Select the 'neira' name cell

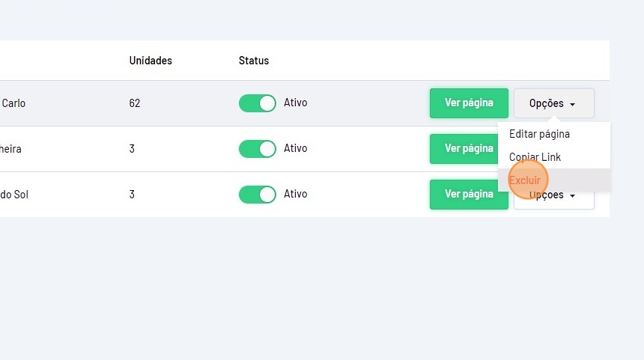(10, 149)
